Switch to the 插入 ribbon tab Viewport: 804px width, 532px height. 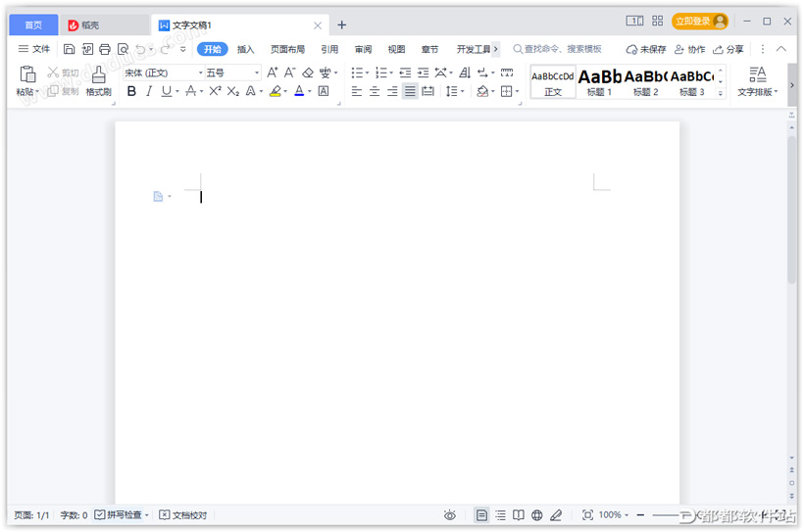pos(245,49)
